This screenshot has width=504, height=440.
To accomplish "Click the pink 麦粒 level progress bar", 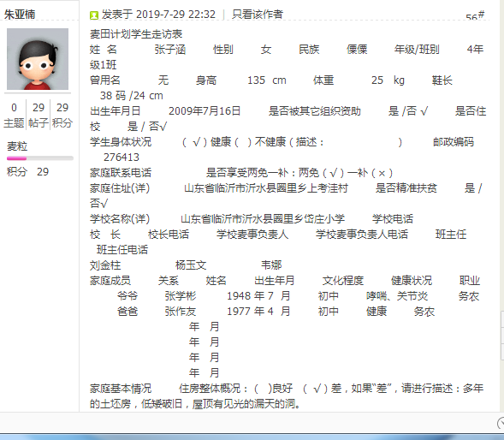I will click(x=40, y=158).
